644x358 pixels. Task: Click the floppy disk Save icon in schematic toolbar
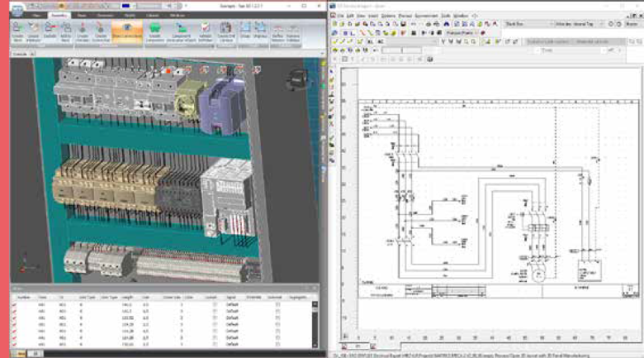point(403,24)
